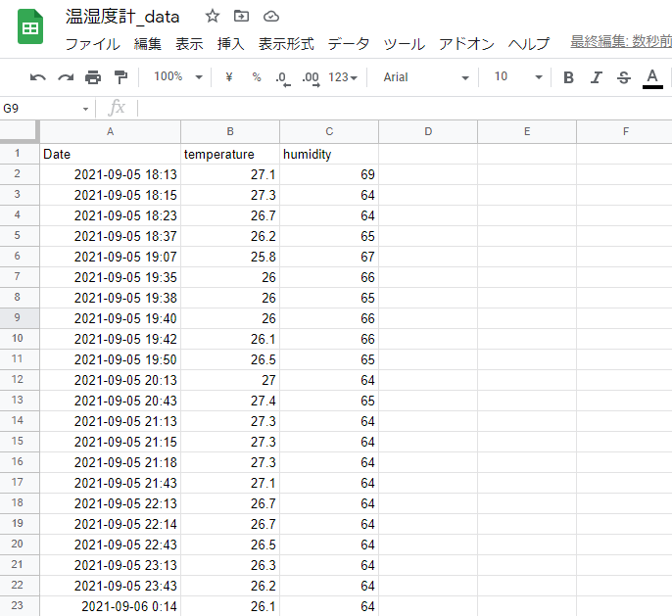
Task: Star the 温湿度計_data document
Action: tap(213, 17)
